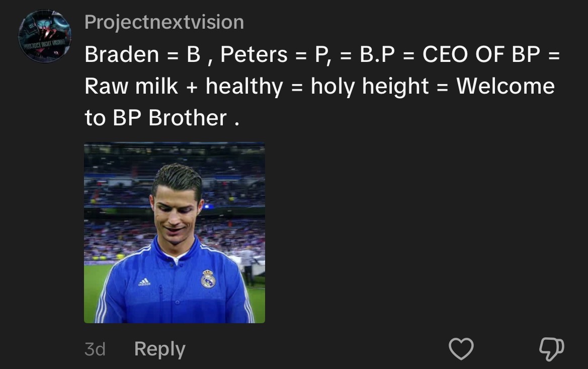Open the Projectnextvision username link
The height and width of the screenshot is (369, 588).
164,22
